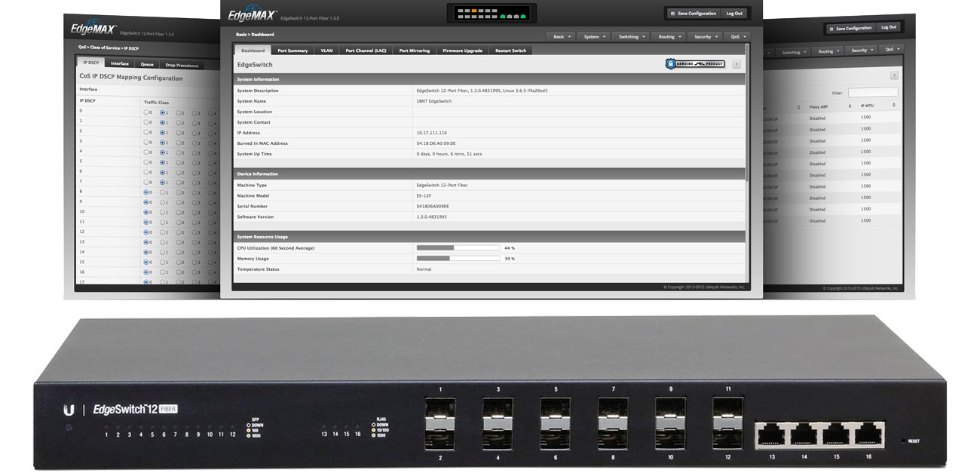
Task: Select traffic class 0 for IP DSCP 3
Action: (x=146, y=142)
